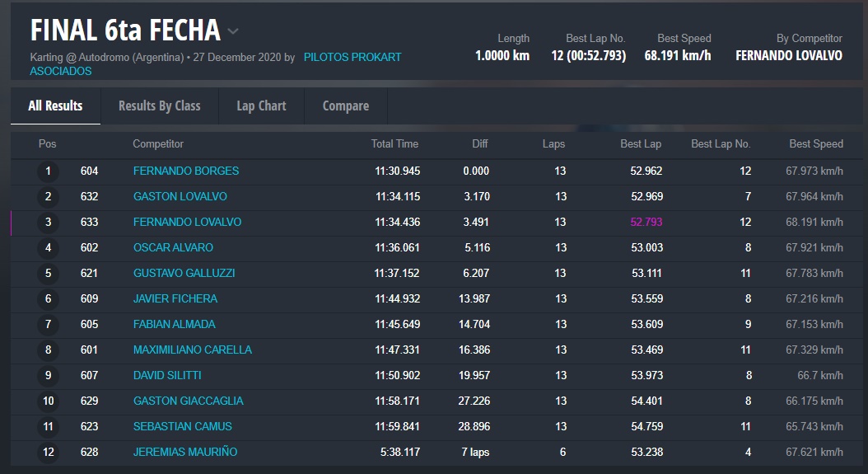Open MAXIMILIANO CARELLA competitor page
The image size is (868, 474).
193,350
